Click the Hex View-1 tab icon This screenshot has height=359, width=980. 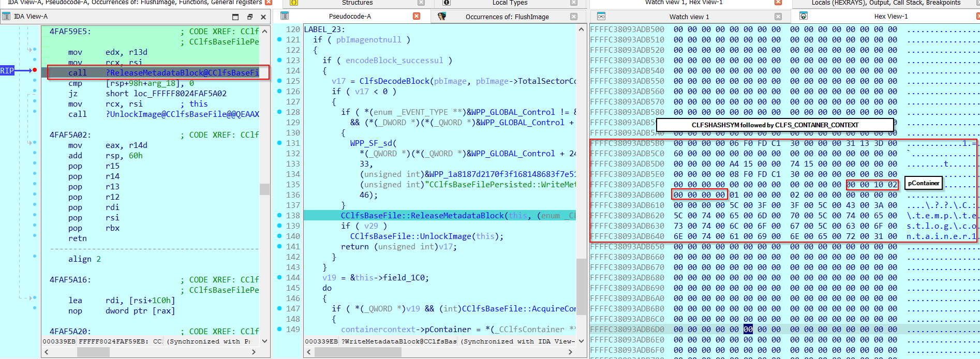pos(803,17)
